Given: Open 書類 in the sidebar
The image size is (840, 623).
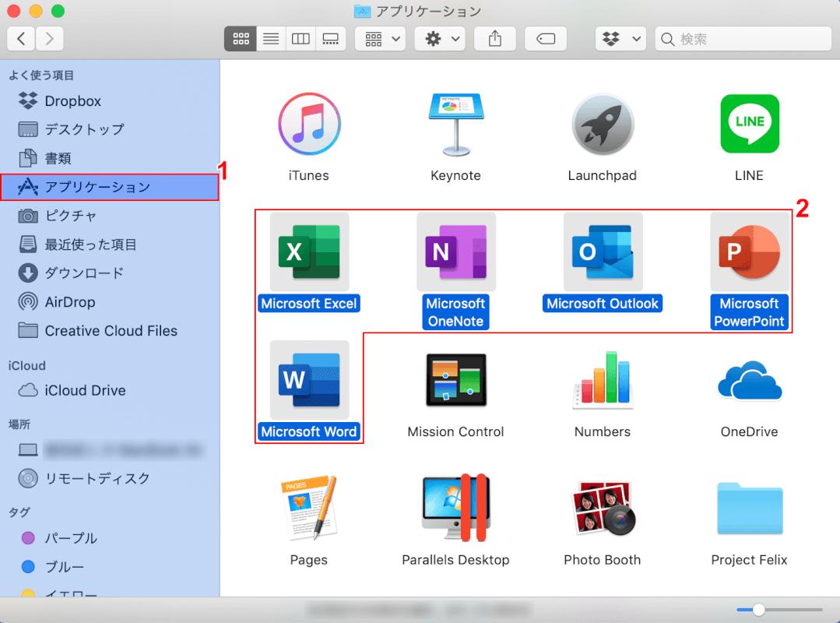Looking at the screenshot, I should tap(109, 158).
